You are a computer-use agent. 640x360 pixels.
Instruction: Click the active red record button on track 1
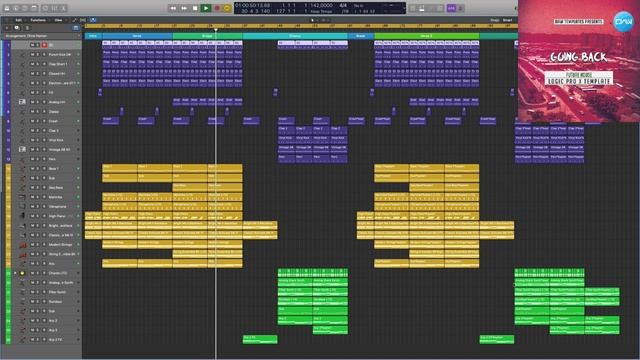pos(44,45)
